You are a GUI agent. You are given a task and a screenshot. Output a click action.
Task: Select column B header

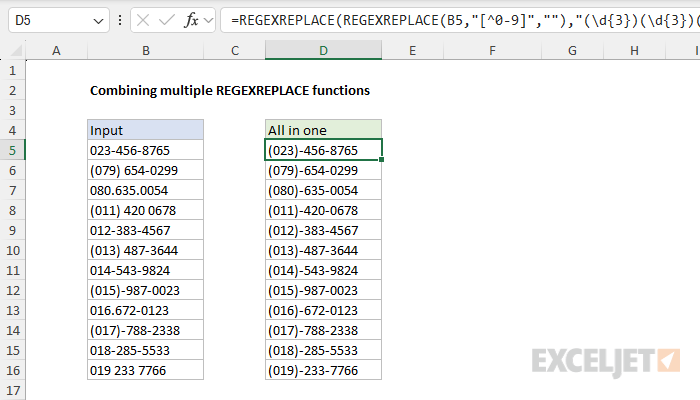click(x=146, y=50)
